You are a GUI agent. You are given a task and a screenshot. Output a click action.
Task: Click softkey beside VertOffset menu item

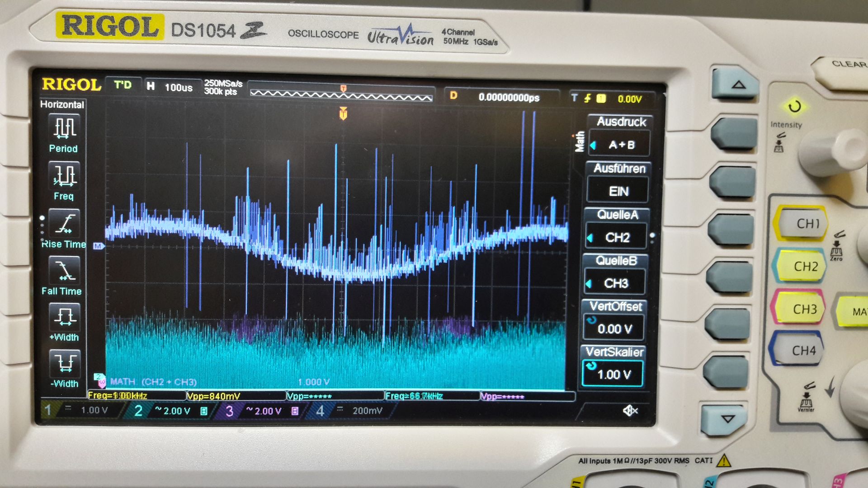coord(727,324)
